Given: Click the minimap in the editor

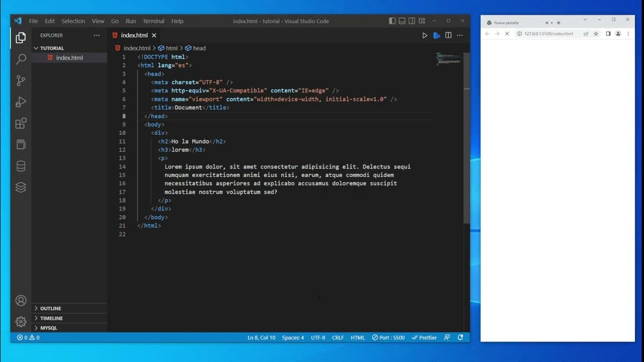Looking at the screenshot, I should coord(448,58).
